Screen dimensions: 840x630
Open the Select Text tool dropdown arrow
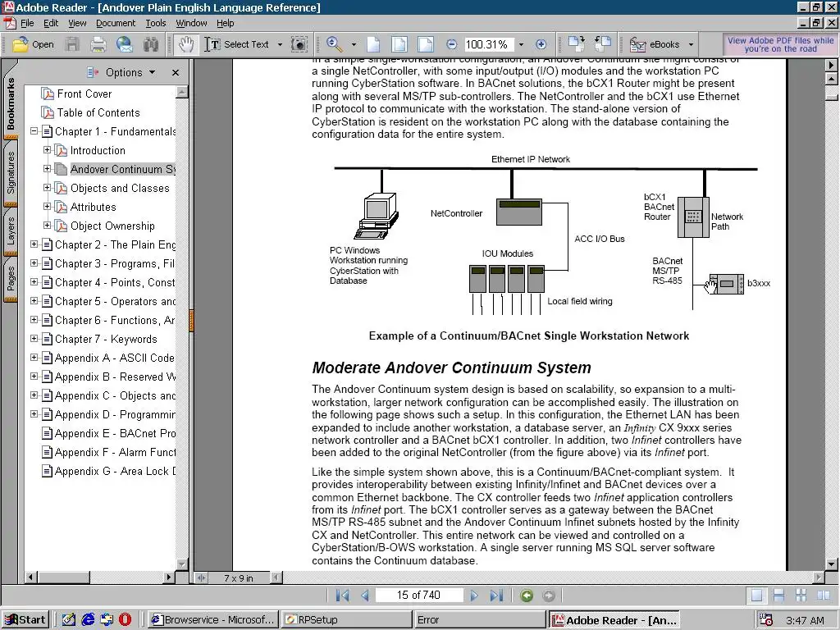pyautogui.click(x=280, y=44)
